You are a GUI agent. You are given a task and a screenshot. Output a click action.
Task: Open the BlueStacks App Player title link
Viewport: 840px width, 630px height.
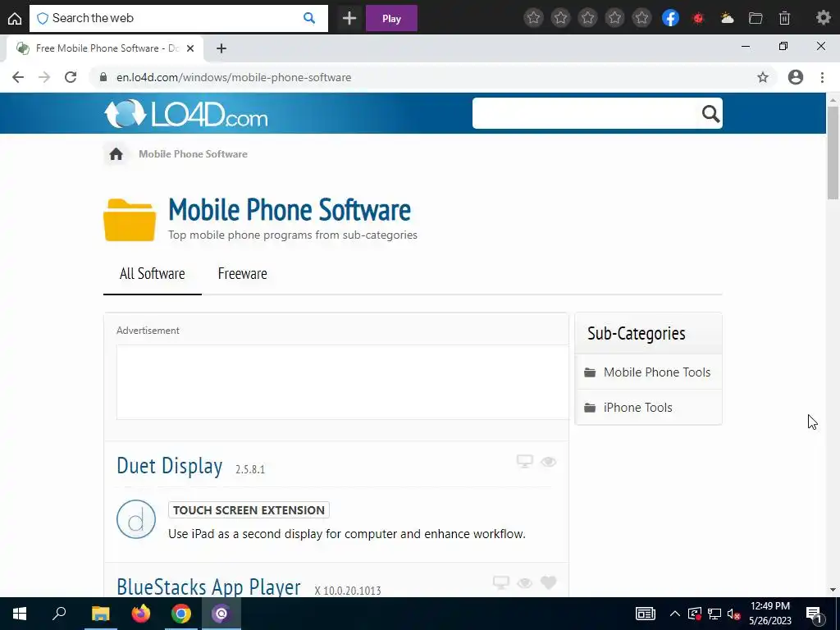tap(208, 587)
